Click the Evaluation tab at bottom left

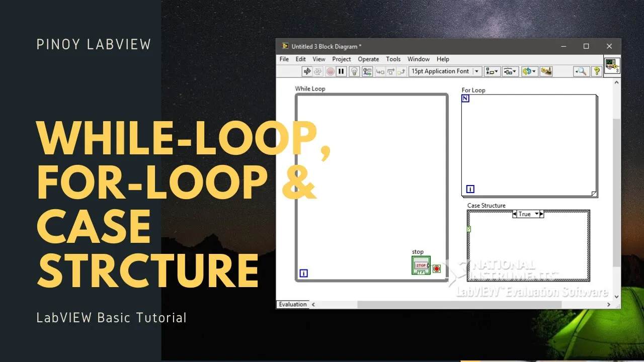point(293,304)
